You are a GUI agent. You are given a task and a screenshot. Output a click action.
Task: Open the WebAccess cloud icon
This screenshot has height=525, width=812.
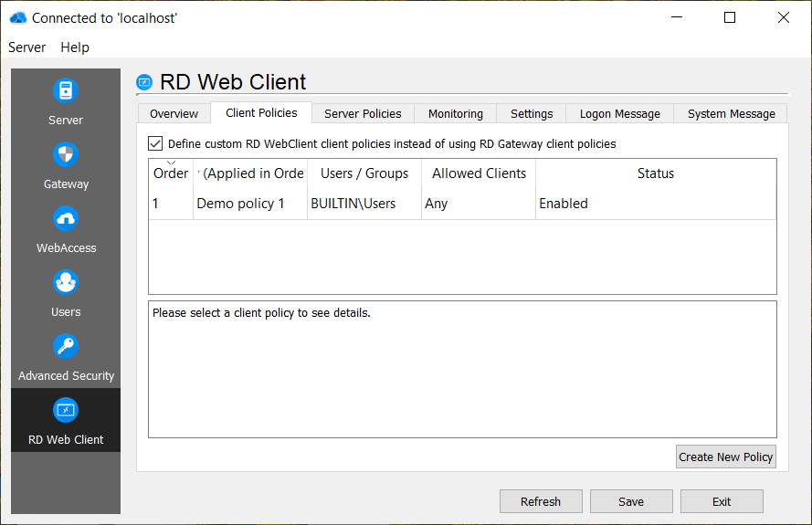tap(65, 219)
